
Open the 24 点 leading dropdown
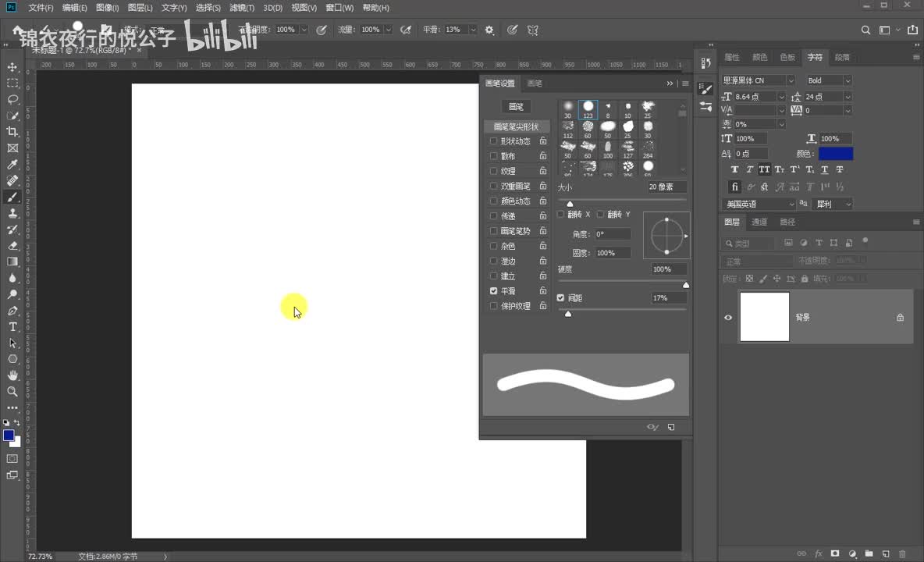click(848, 97)
